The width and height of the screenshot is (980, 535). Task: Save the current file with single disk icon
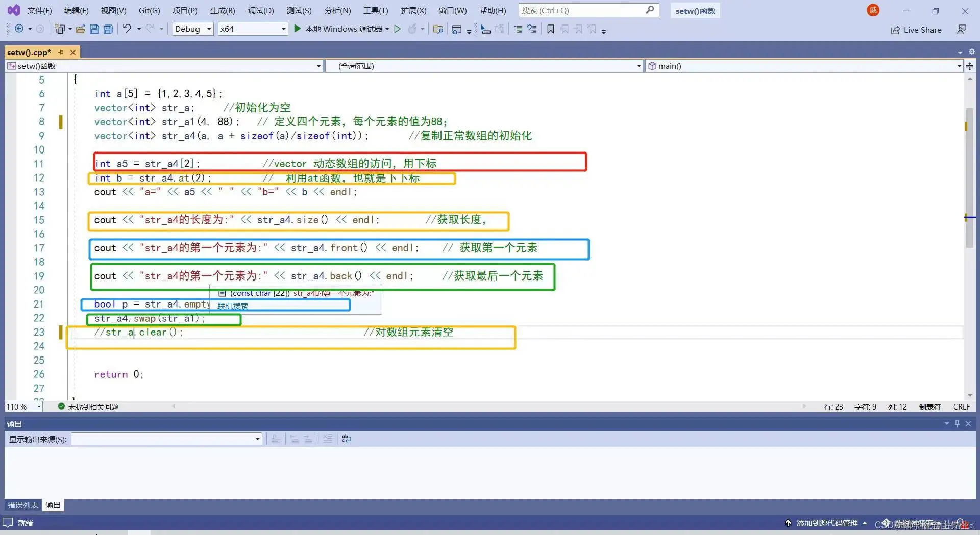(x=94, y=29)
